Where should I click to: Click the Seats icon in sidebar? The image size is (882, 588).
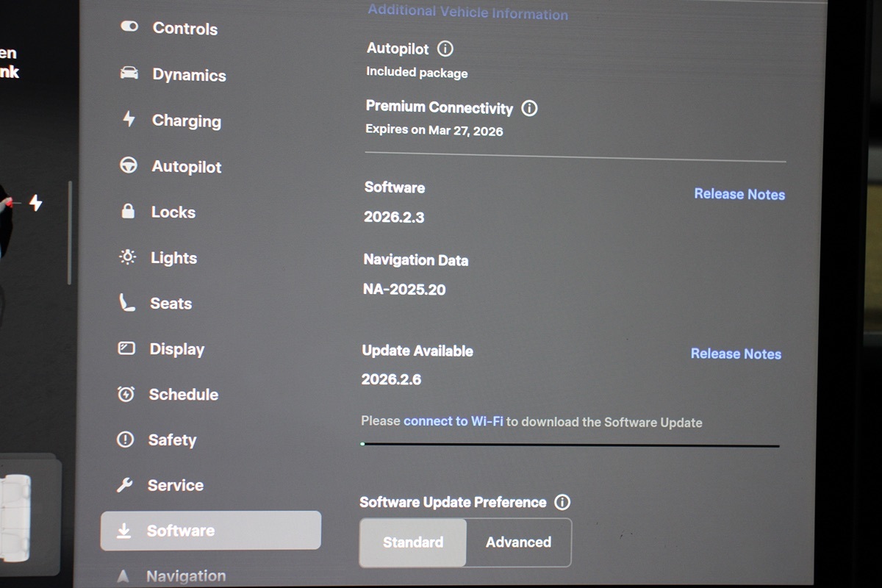pyautogui.click(x=127, y=303)
